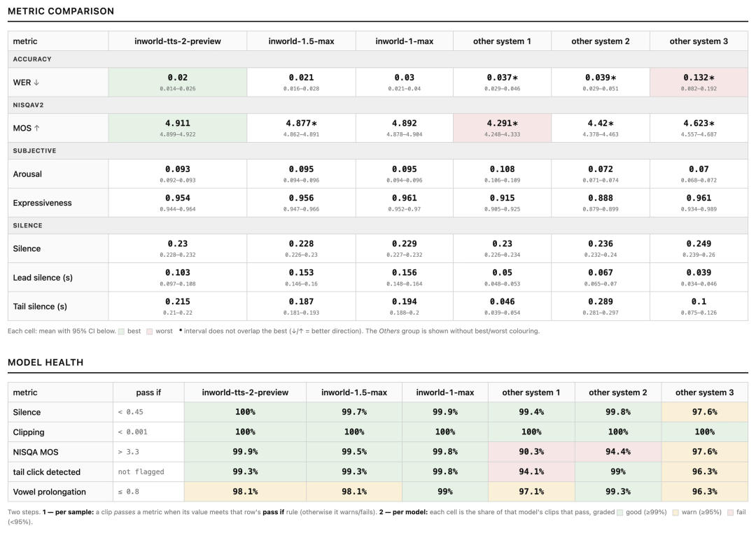Screen dimensions: 756x533
Task: Click Vowel prolongation 99.3% for other system 2
Action: [x=617, y=492]
